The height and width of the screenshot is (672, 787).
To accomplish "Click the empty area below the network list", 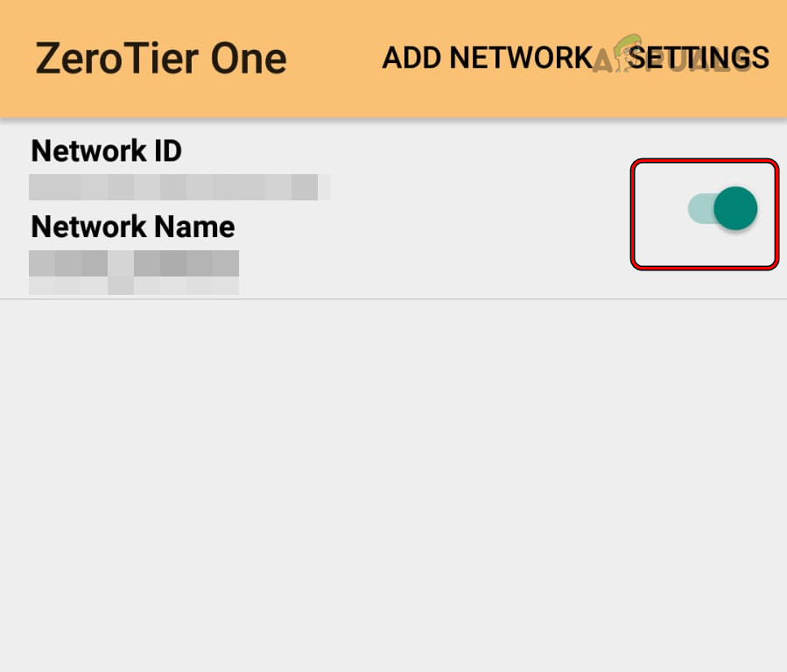I will tap(394, 481).
